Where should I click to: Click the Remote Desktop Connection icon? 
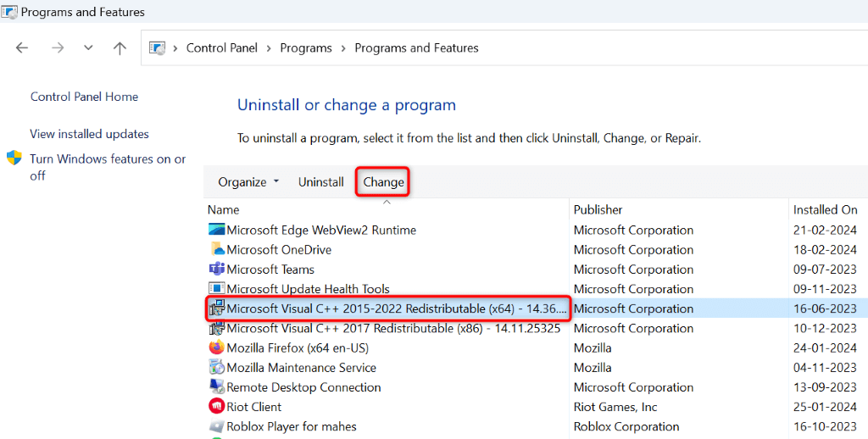coord(216,387)
